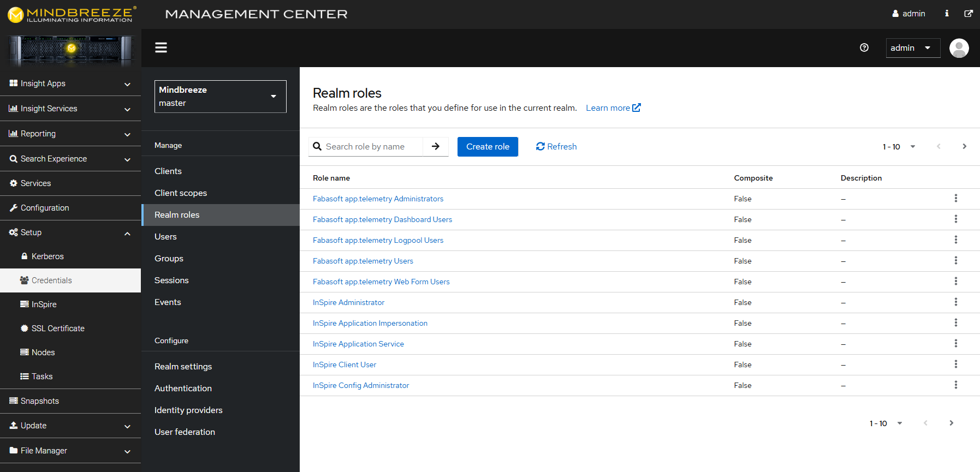Open the InSpire Config Administrator role link
Image resolution: width=980 pixels, height=472 pixels.
pyautogui.click(x=361, y=385)
